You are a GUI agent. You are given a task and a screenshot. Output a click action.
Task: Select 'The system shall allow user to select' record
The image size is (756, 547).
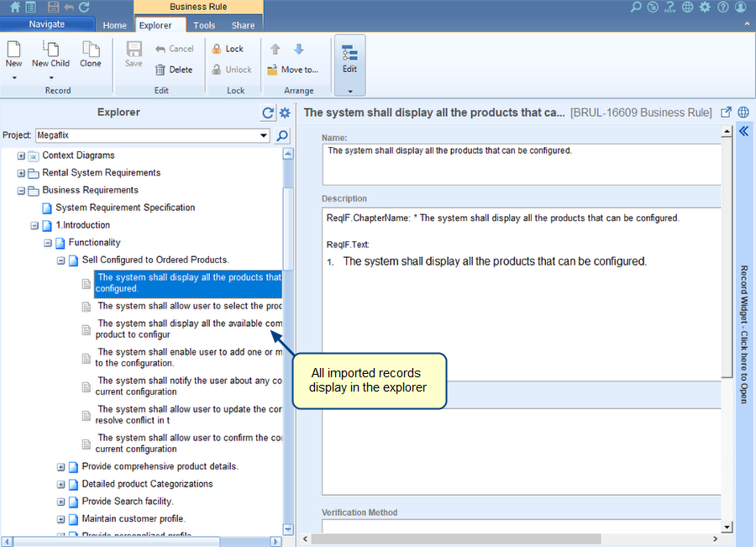(190, 306)
